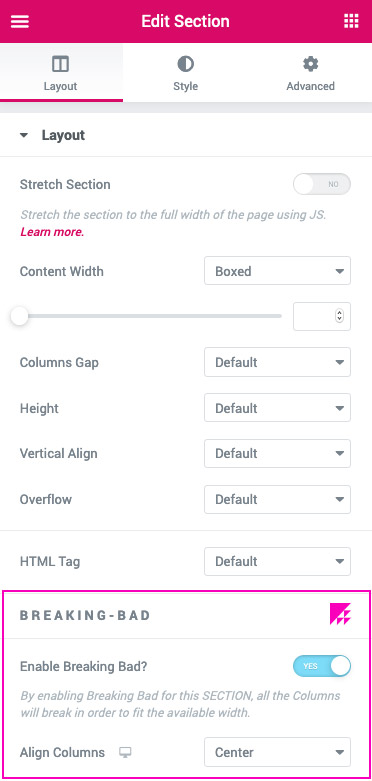Open the Vertical Align dropdown
Screen dimensions: 372x781
click(x=277, y=453)
